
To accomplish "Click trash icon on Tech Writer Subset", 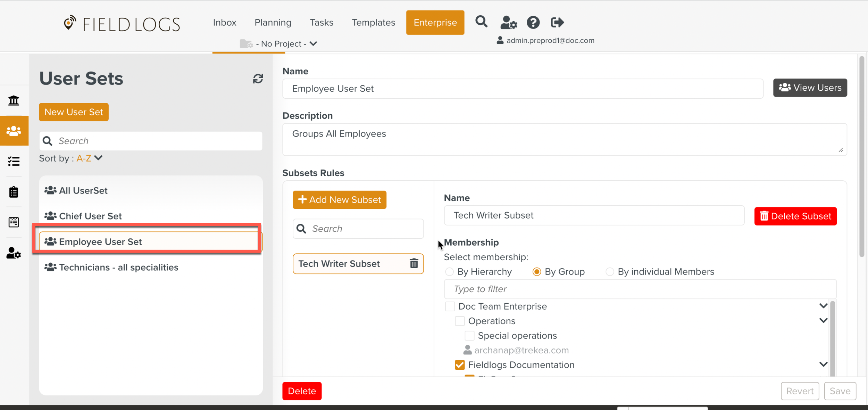I will 414,263.
